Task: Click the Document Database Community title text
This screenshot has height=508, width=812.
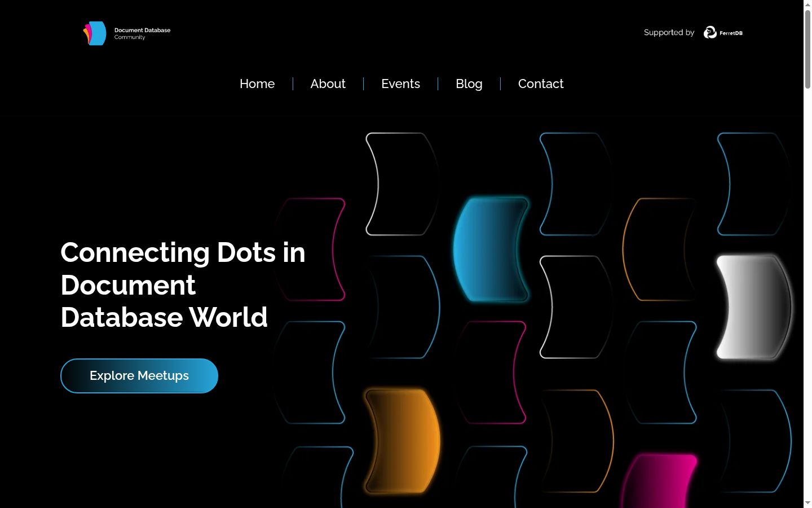Action: (x=142, y=33)
